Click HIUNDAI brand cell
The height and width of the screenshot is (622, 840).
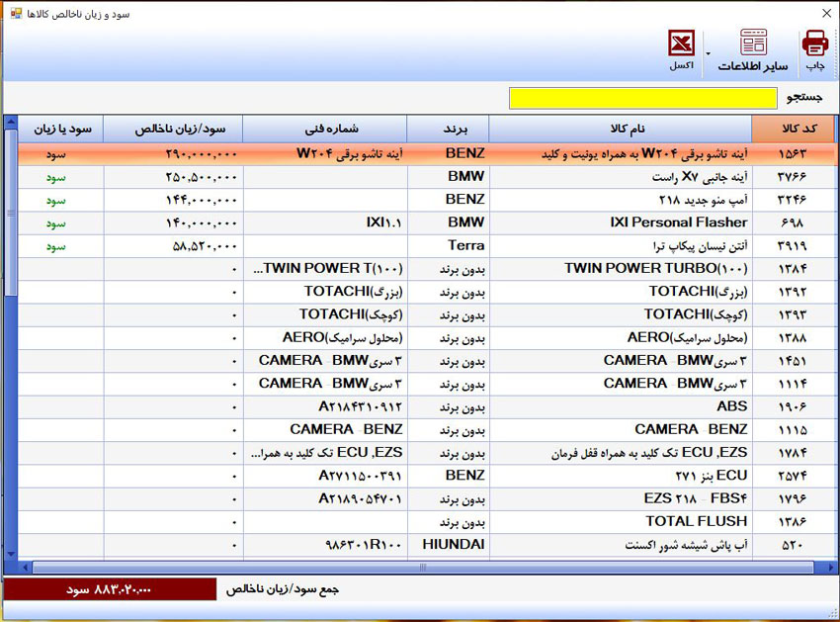pyautogui.click(x=449, y=545)
